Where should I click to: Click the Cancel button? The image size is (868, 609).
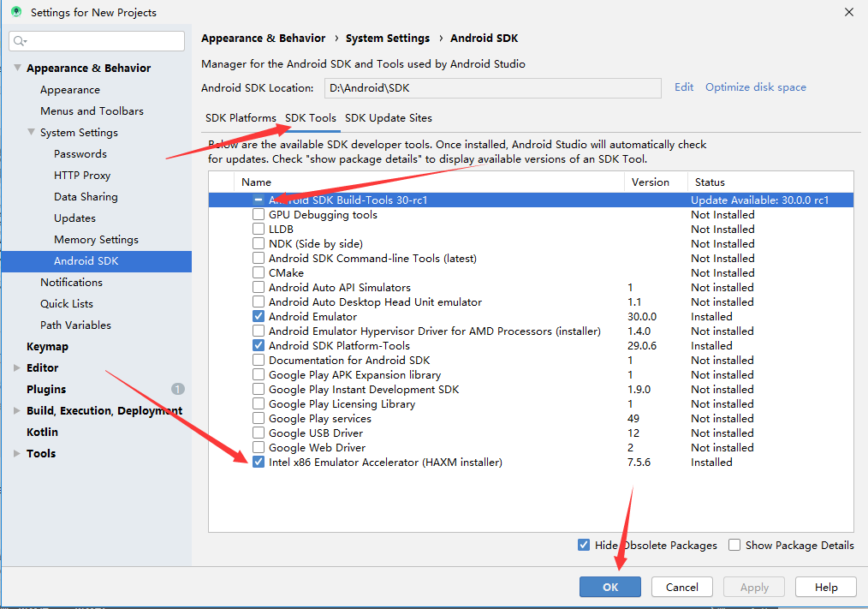pyautogui.click(x=682, y=587)
